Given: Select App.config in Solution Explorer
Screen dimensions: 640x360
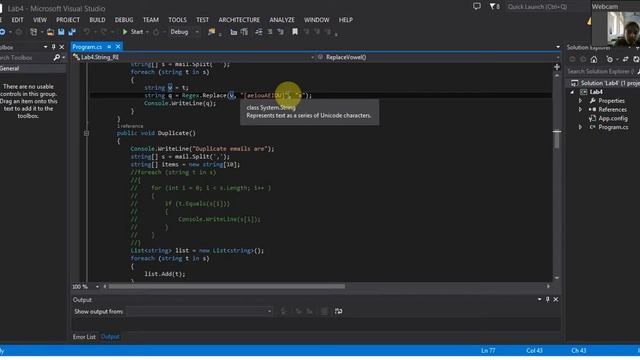Looking at the screenshot, I should click(613, 118).
